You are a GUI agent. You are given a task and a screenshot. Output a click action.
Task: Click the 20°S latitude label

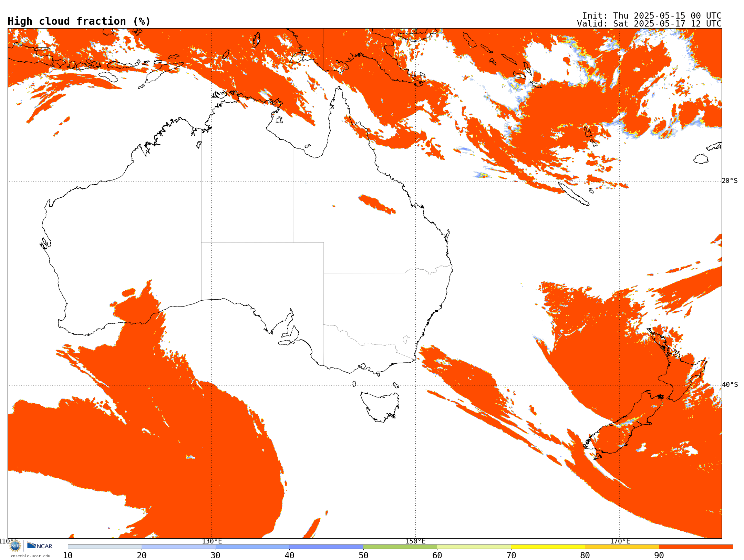(x=730, y=181)
